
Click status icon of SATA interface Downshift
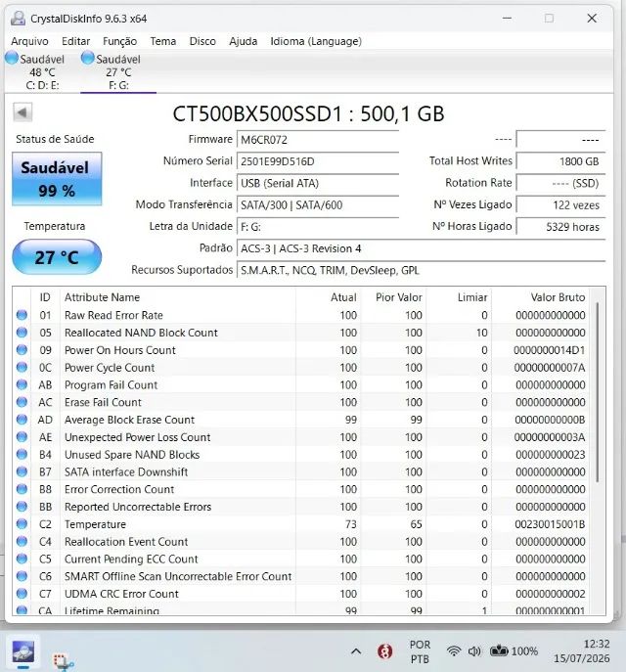pos(22,471)
